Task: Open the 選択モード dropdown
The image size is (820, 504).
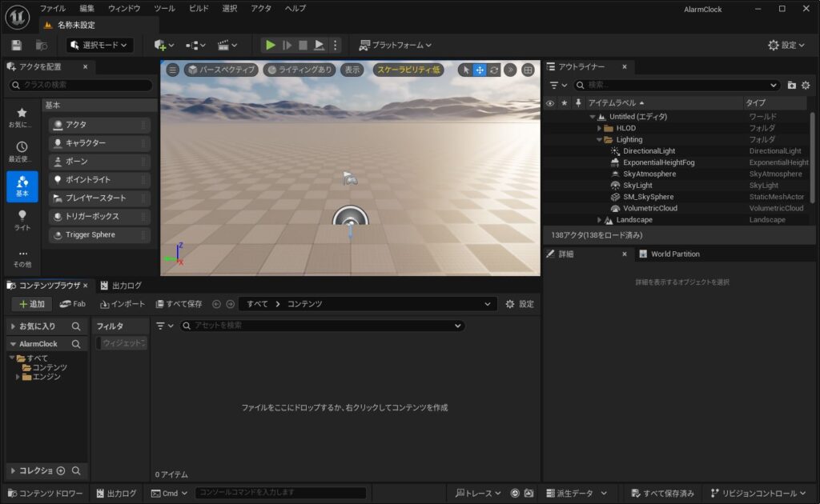Action: coord(99,46)
